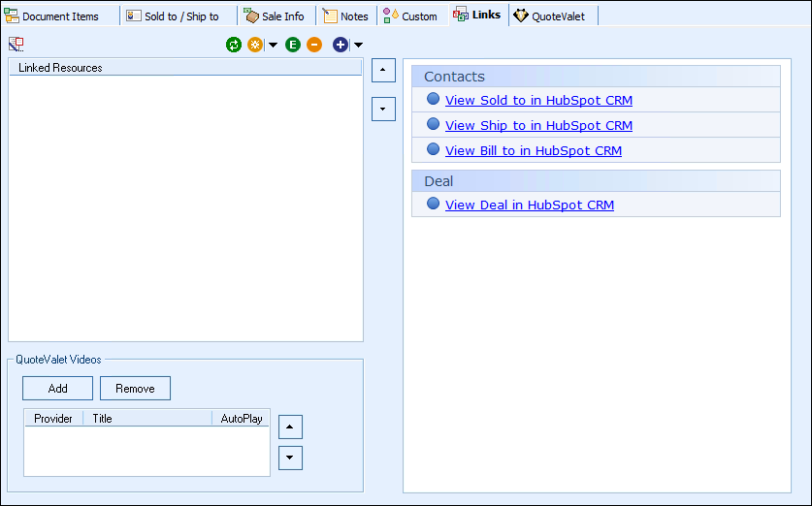Click the Title column header
Screen dimensions: 812x506
pyautogui.click(x=147, y=419)
